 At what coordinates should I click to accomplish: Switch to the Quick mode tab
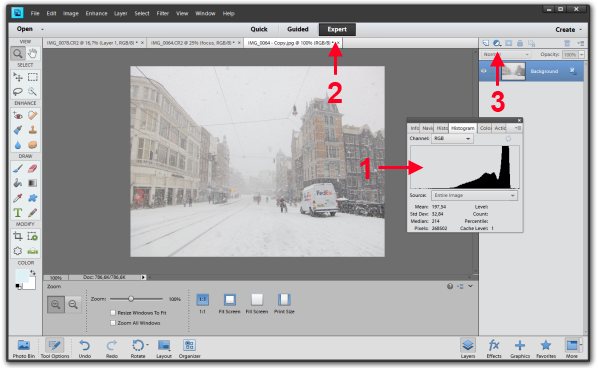click(259, 29)
